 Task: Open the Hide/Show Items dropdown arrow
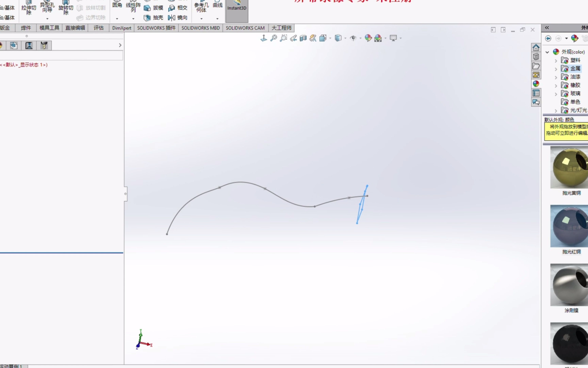click(360, 38)
